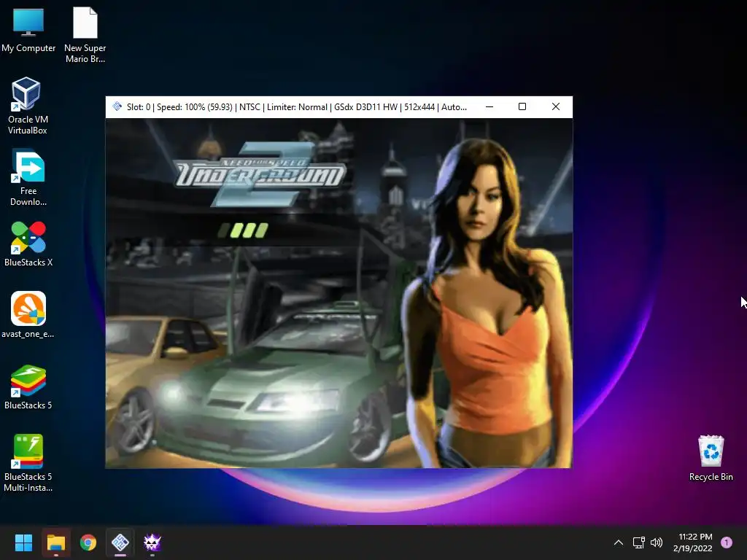
Task: Select the Free Downlo... shortcut icon
Action: (x=28, y=177)
